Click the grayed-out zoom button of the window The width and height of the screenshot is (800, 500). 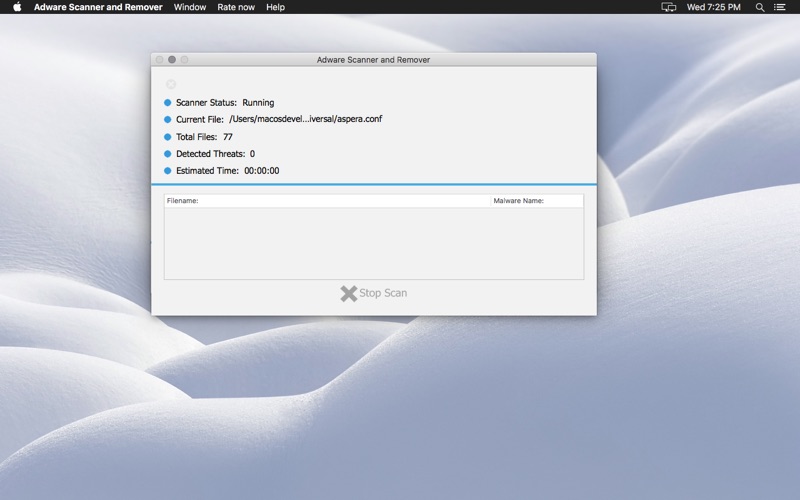[x=184, y=60]
